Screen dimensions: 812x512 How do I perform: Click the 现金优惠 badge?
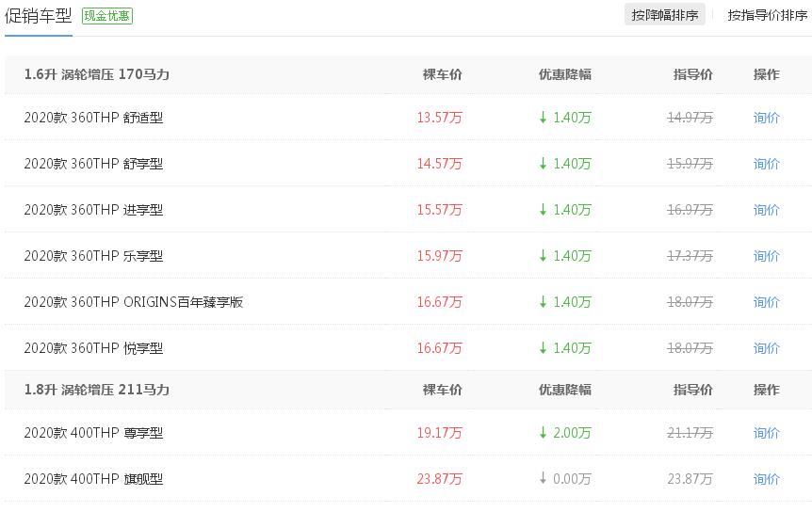[107, 15]
